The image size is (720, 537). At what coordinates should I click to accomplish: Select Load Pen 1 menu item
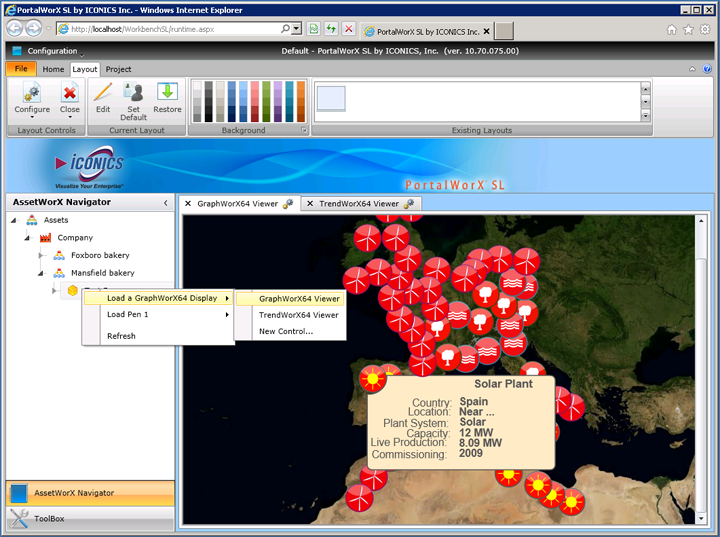pyautogui.click(x=158, y=315)
